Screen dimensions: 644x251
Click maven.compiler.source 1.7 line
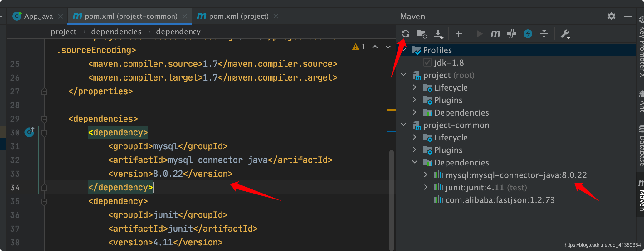[213, 64]
